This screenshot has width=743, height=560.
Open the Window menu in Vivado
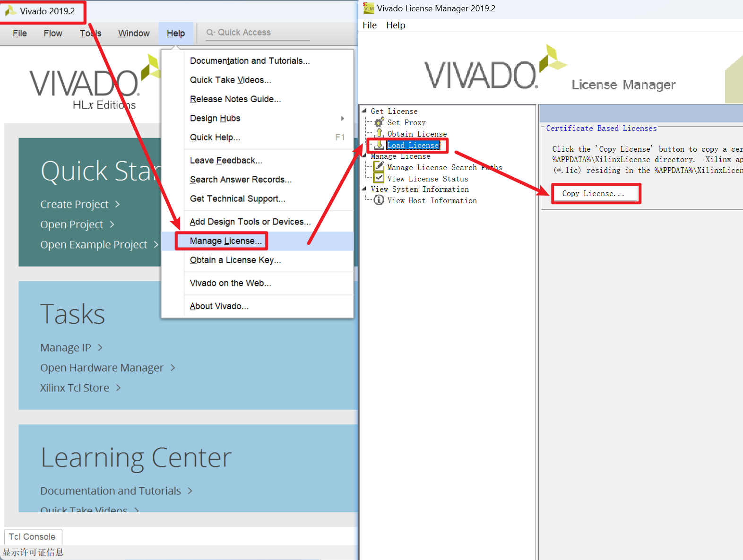134,33
